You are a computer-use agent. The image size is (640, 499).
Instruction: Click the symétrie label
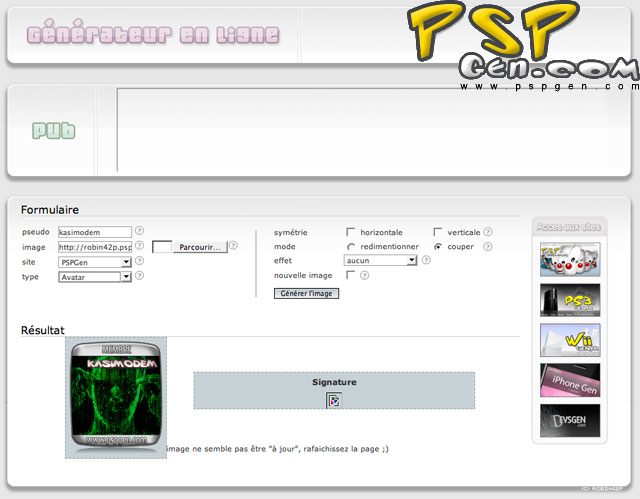291,233
